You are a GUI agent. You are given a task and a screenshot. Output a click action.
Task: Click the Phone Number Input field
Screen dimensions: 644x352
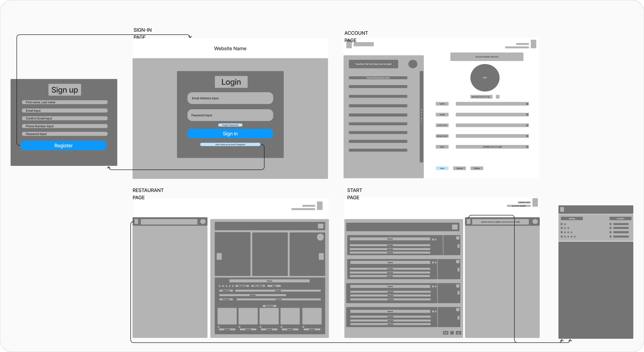(x=65, y=126)
